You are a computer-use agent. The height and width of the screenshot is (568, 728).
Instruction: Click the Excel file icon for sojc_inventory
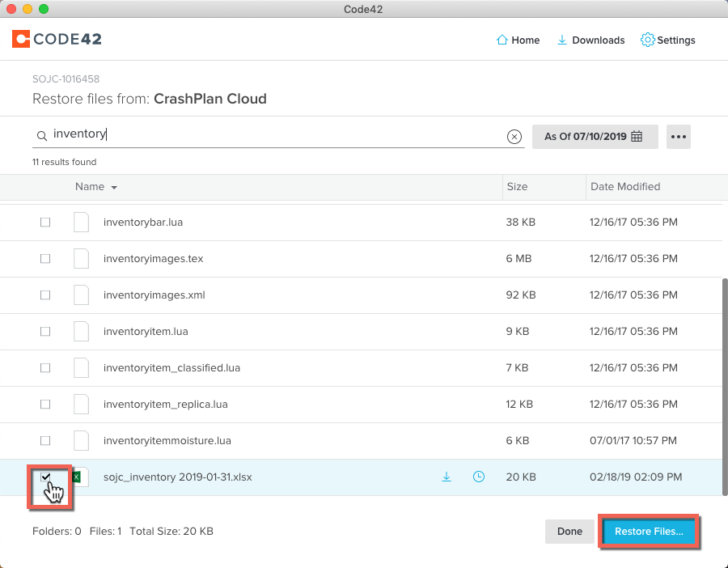tap(80, 477)
